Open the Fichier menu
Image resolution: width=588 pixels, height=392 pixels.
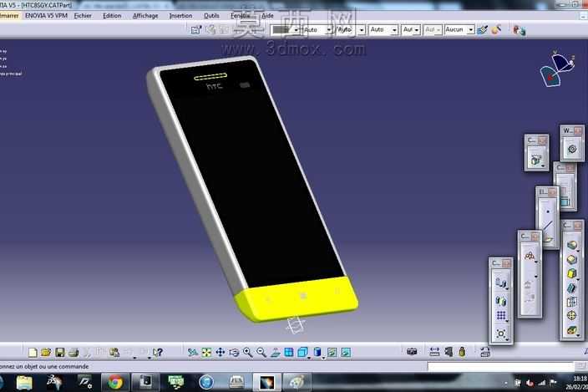[x=83, y=16]
